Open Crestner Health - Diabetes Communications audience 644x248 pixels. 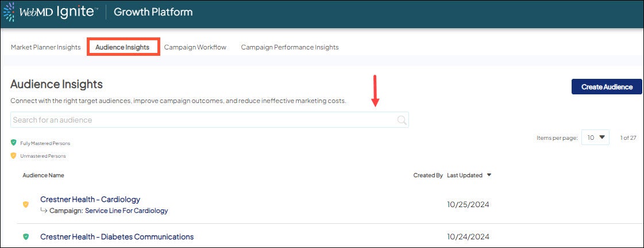(117, 236)
